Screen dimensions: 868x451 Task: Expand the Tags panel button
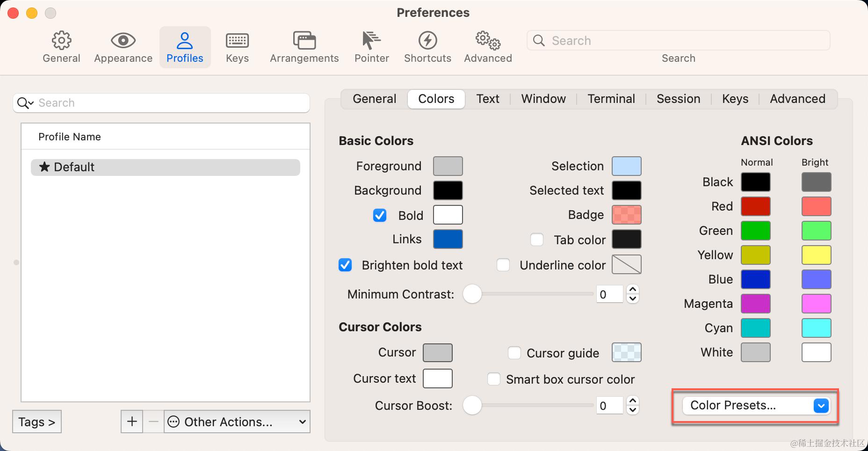37,422
